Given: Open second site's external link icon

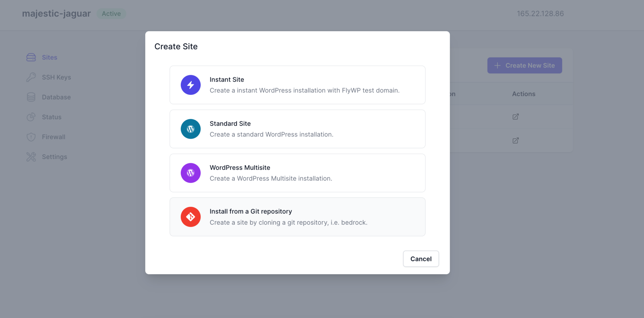Looking at the screenshot, I should (515, 140).
